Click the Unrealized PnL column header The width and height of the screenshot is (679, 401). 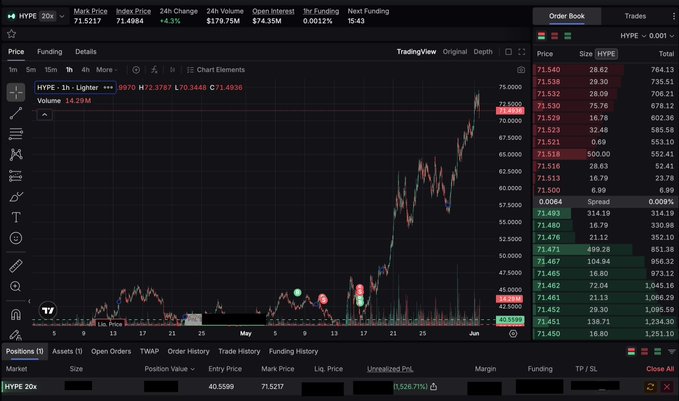390,369
